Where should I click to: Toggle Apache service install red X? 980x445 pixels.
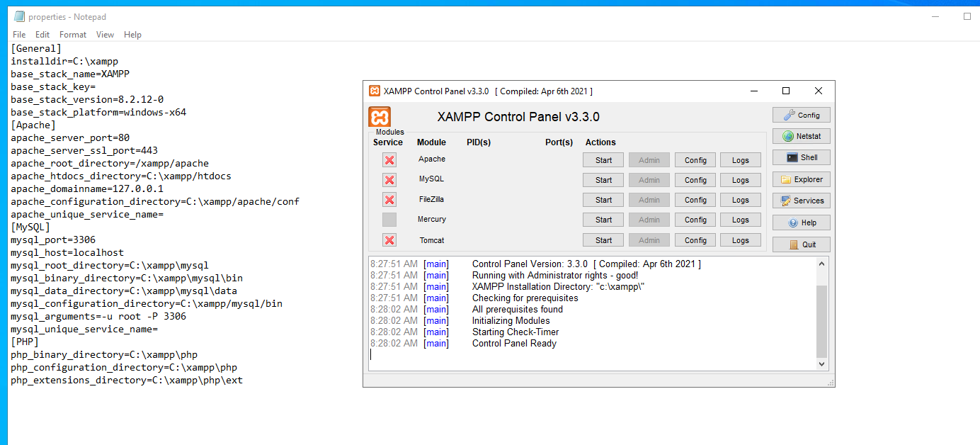389,160
